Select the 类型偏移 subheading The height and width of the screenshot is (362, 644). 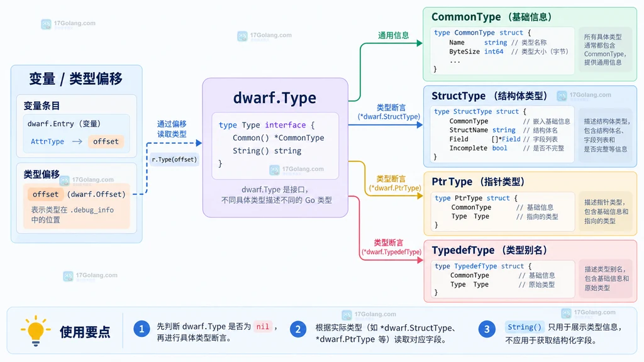(x=42, y=174)
